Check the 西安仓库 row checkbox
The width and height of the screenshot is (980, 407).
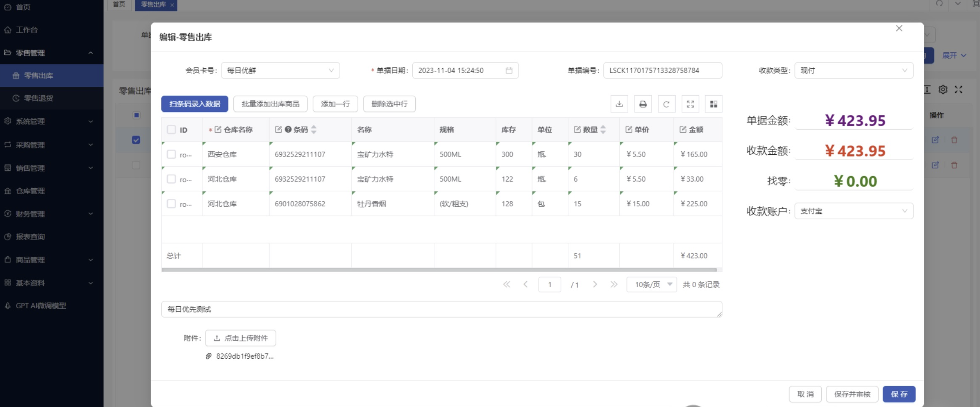[171, 154]
